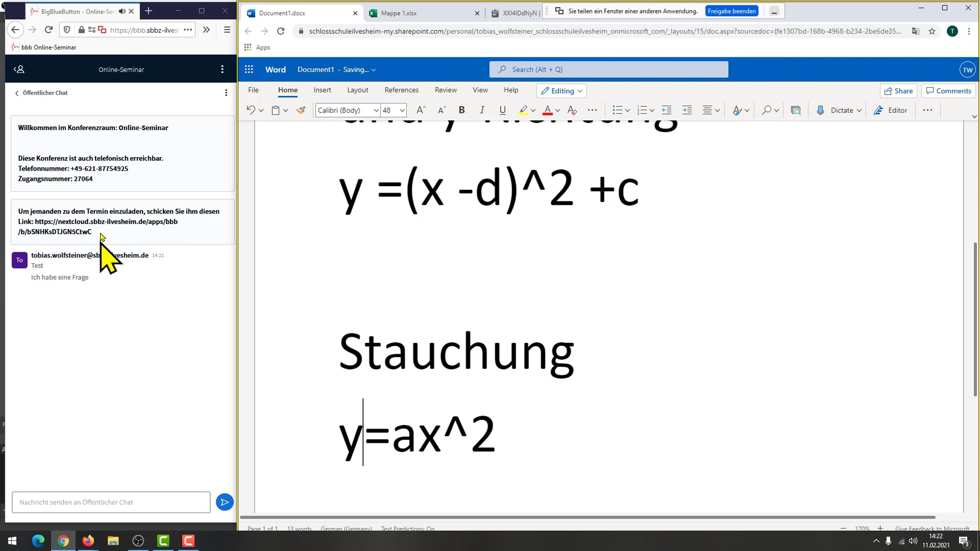Open Windows Start menu

coord(12,541)
